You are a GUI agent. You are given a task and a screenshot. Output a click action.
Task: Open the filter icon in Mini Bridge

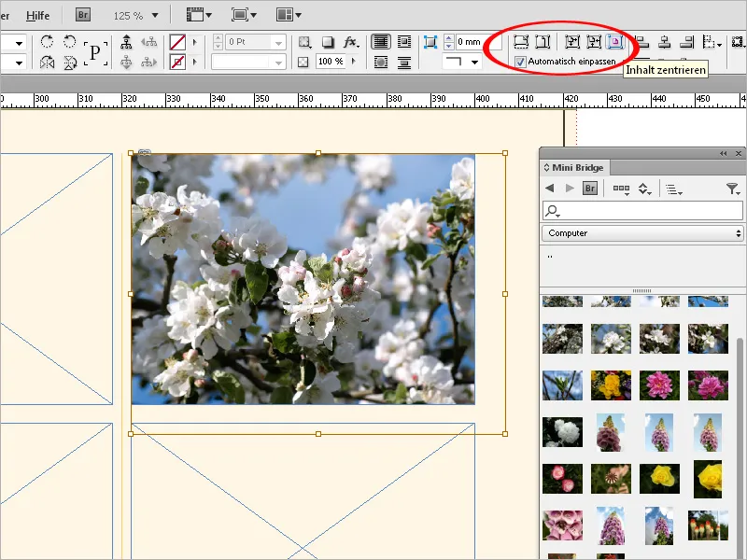733,187
